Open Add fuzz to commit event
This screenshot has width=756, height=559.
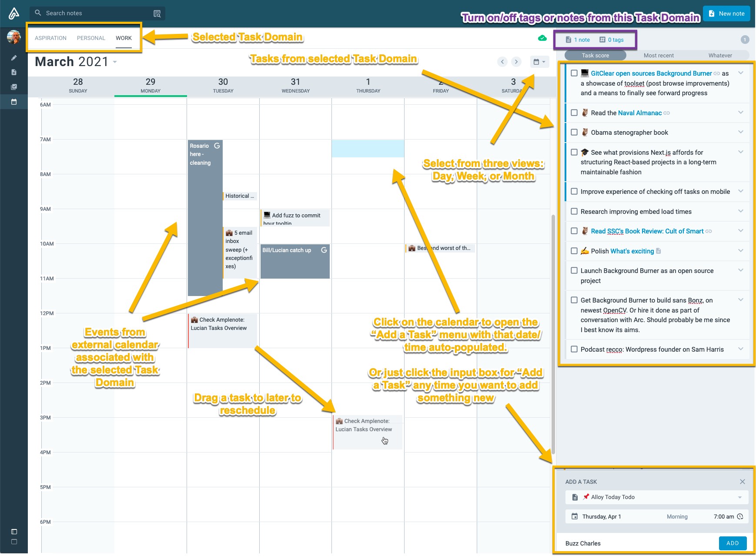(295, 218)
